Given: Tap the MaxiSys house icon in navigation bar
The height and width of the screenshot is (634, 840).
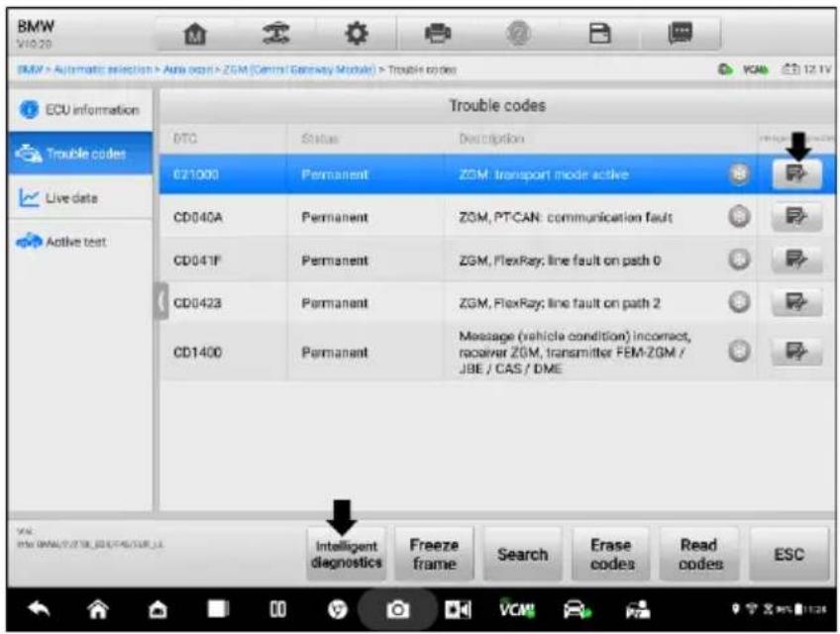Looking at the screenshot, I should 157,609.
